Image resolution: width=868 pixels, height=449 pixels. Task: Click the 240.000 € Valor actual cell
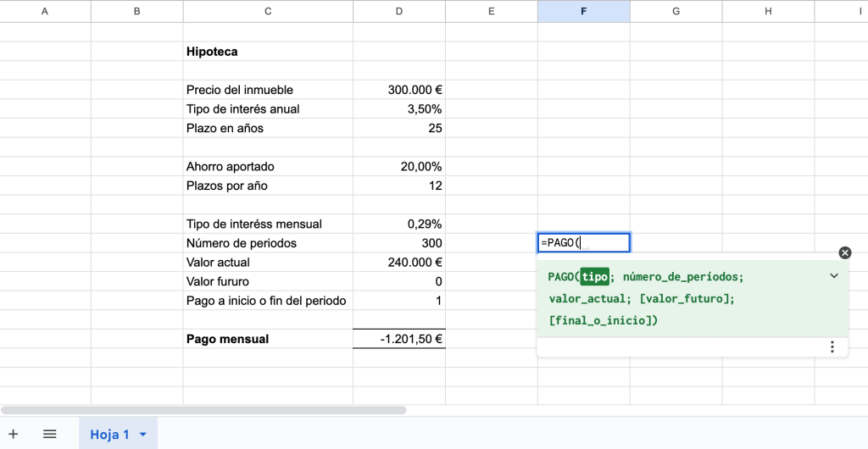pos(399,263)
